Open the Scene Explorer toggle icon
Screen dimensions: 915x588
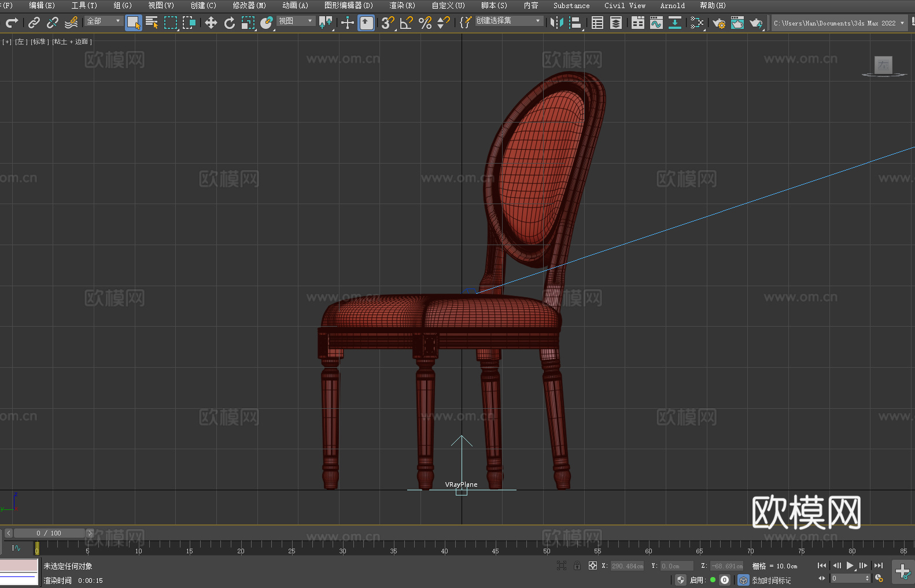597,23
